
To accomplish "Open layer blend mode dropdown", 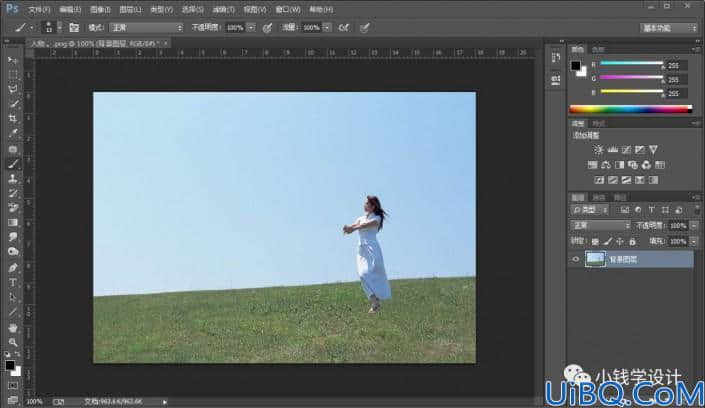I will click(x=600, y=225).
